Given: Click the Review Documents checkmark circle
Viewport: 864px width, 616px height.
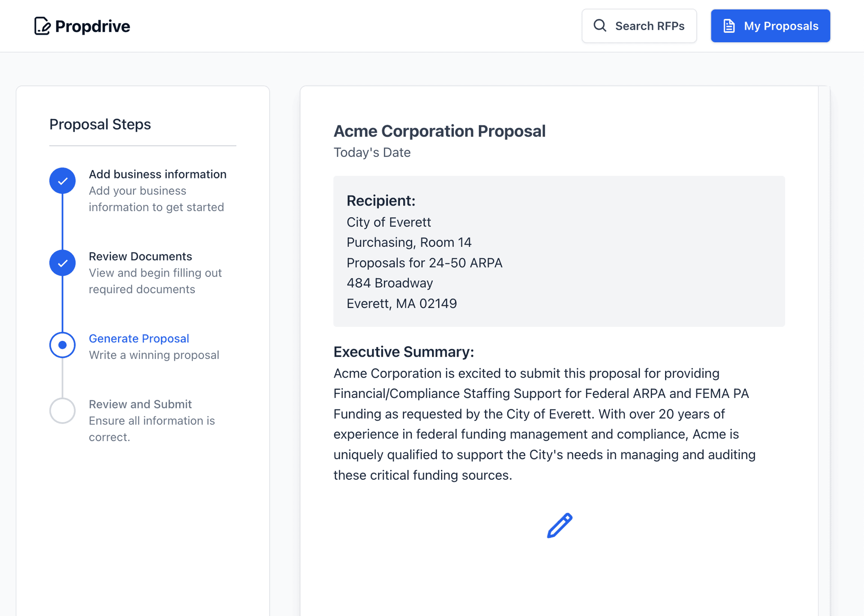Looking at the screenshot, I should 63,263.
